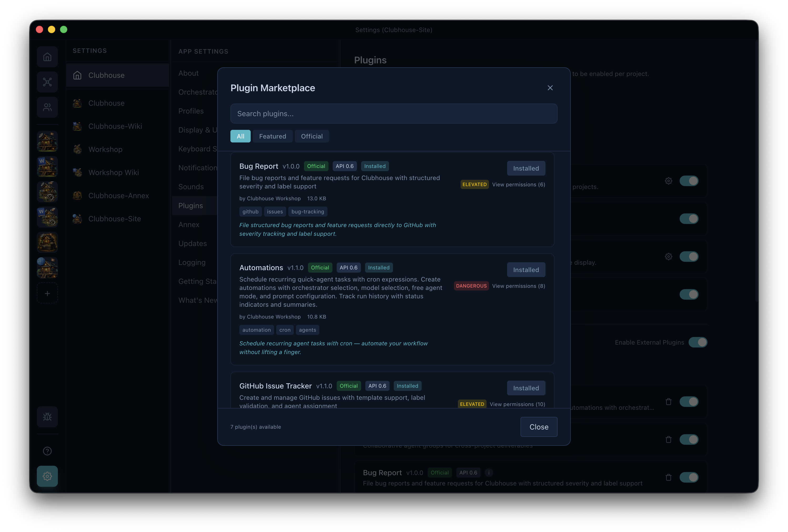Select the agents network icon in the sidebar
The height and width of the screenshot is (532, 788).
pos(47,82)
